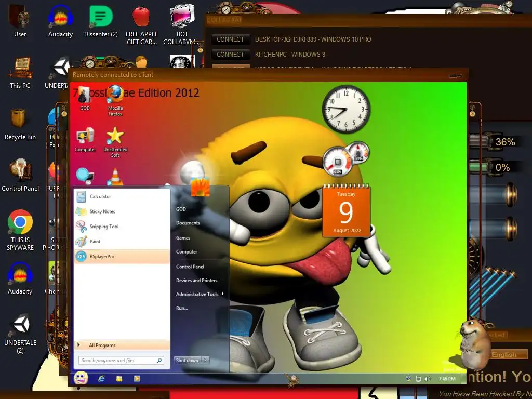This screenshot has height=399, width=532.
Task: Open Recycle Bin on host desktop
Action: tap(20, 124)
